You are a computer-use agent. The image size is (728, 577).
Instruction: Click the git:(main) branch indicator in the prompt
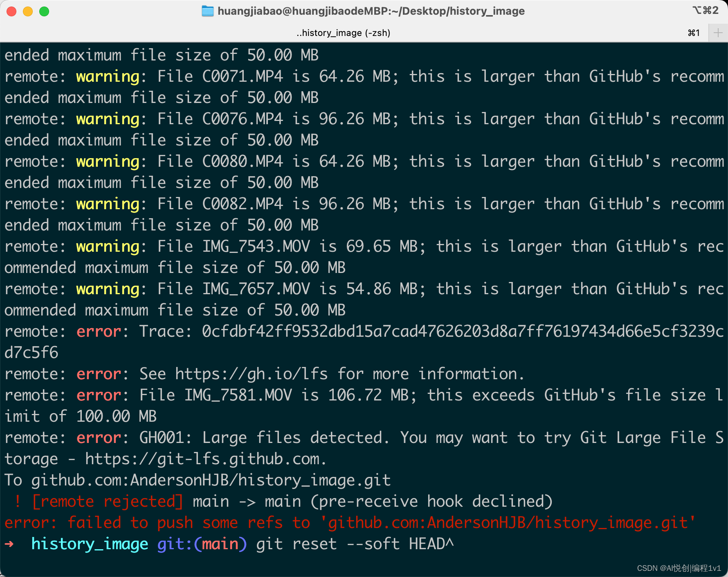click(202, 544)
